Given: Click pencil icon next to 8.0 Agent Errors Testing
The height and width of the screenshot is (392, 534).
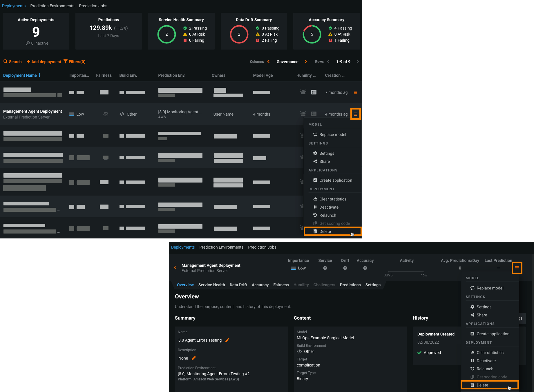Looking at the screenshot, I should coord(227,340).
